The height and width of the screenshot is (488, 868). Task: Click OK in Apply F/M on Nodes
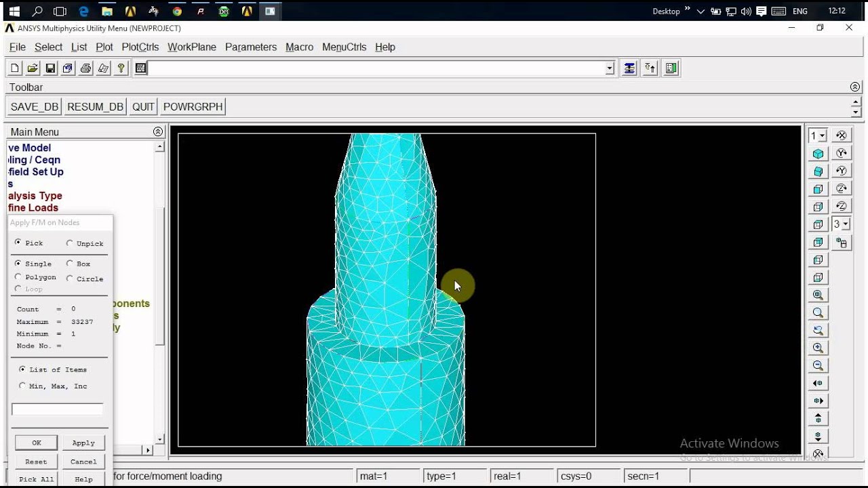37,443
